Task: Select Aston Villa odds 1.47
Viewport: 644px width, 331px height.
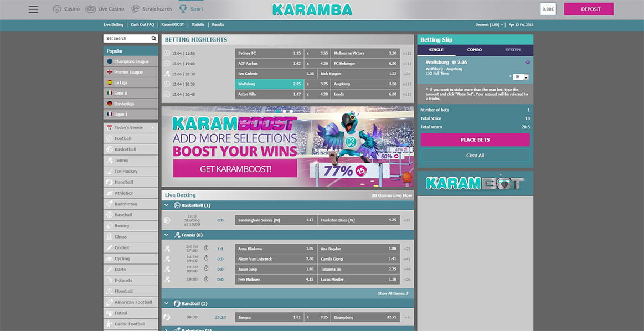Action: click(270, 94)
